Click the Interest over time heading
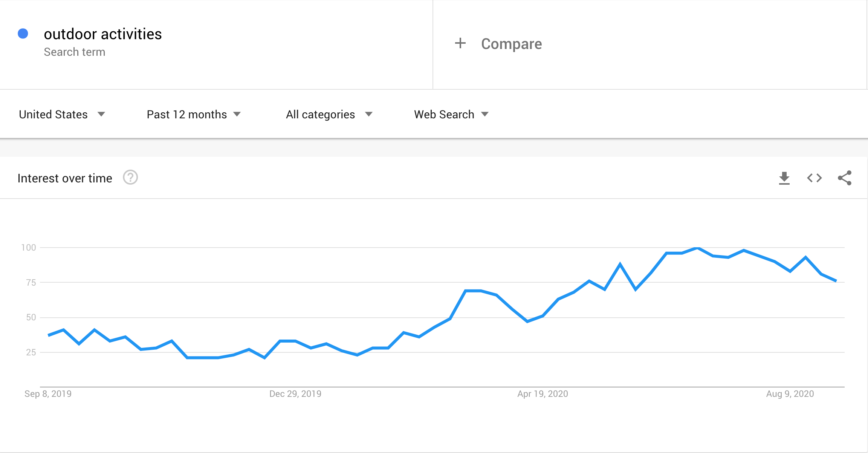The width and height of the screenshot is (868, 453). coord(65,178)
